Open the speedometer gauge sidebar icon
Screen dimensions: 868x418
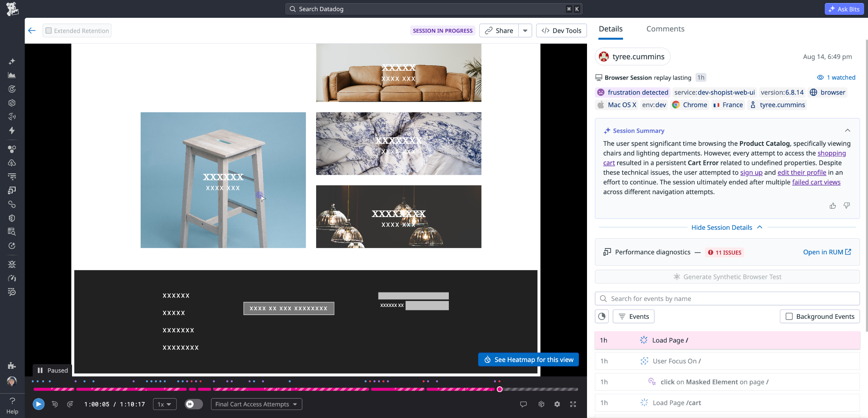point(12,278)
